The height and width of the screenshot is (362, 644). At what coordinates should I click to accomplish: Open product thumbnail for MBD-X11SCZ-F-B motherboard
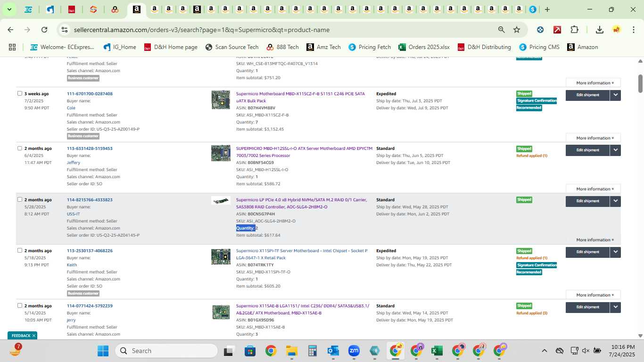[x=221, y=99]
